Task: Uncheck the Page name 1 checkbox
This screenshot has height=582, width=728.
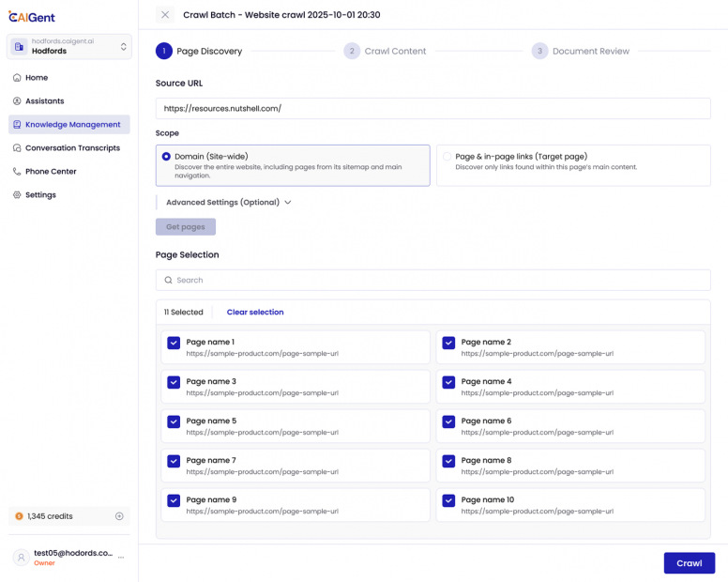Action: (174, 344)
